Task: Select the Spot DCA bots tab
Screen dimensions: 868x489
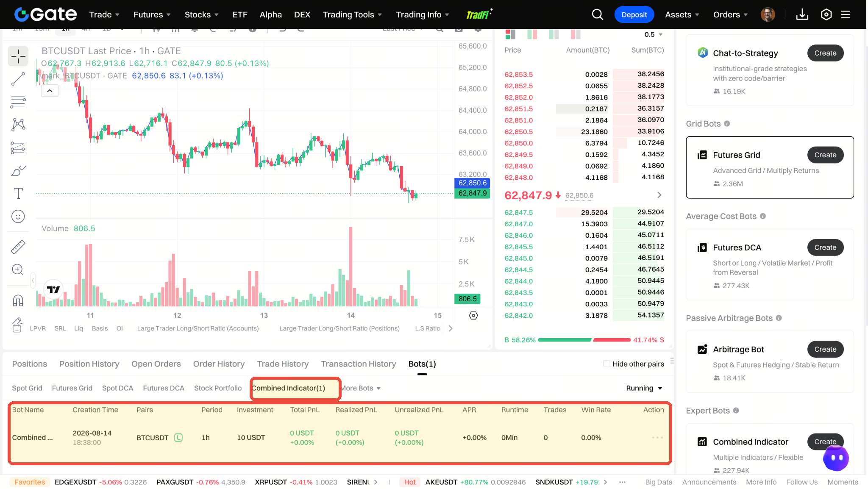Action: [117, 388]
